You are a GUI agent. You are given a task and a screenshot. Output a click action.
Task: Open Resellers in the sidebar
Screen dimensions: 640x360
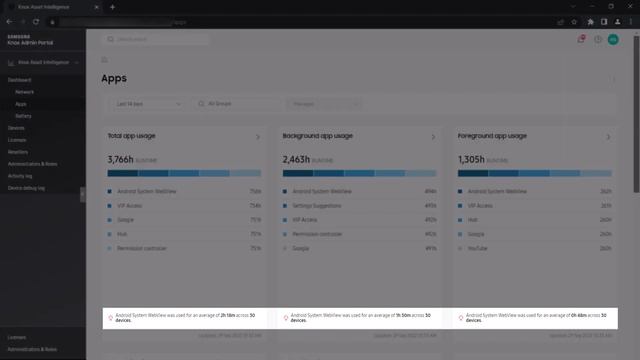tap(18, 152)
